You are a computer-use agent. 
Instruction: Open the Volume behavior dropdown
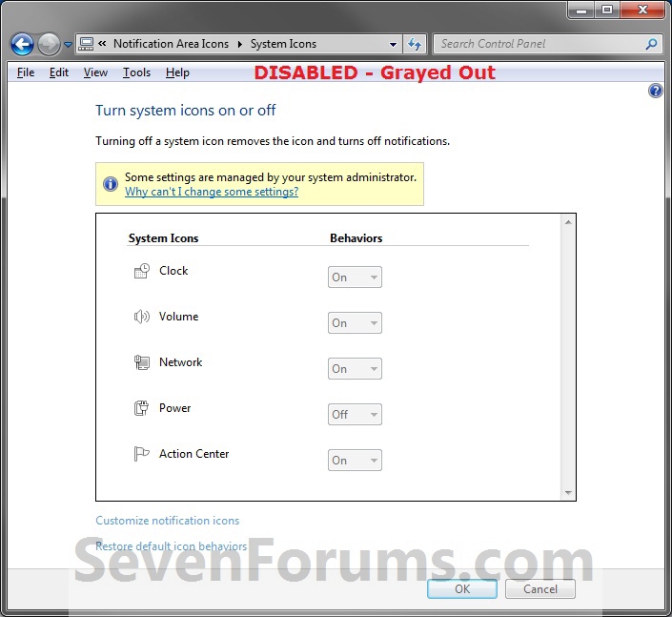coord(355,323)
